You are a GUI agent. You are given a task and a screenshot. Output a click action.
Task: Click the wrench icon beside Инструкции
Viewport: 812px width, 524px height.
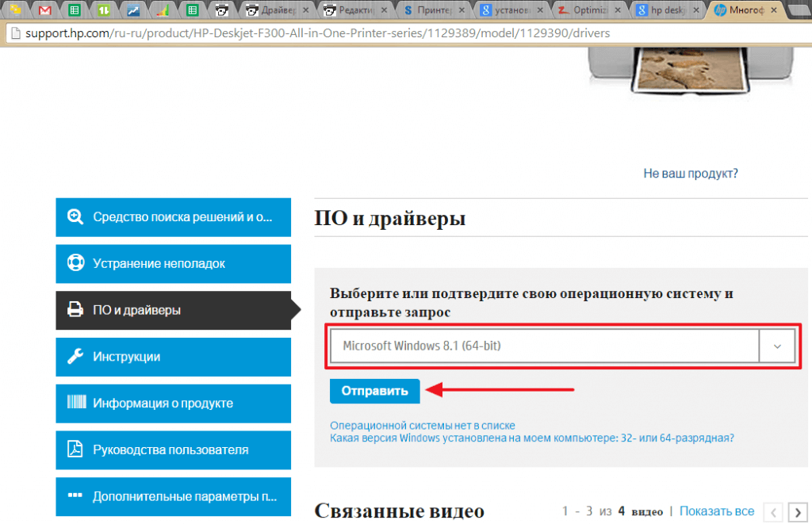coord(75,357)
